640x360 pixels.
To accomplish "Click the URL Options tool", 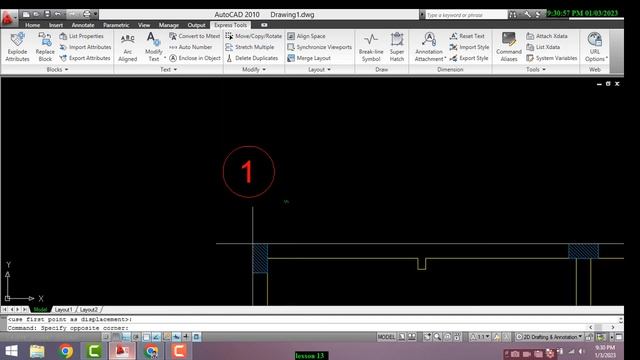I will (595, 47).
